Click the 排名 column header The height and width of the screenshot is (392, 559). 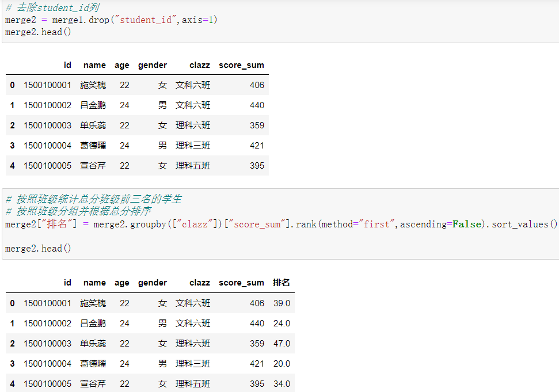282,283
